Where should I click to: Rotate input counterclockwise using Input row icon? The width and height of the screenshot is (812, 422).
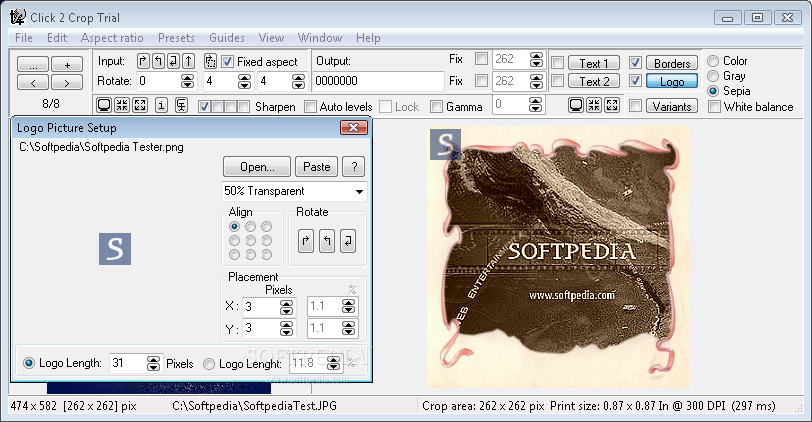tap(158, 61)
